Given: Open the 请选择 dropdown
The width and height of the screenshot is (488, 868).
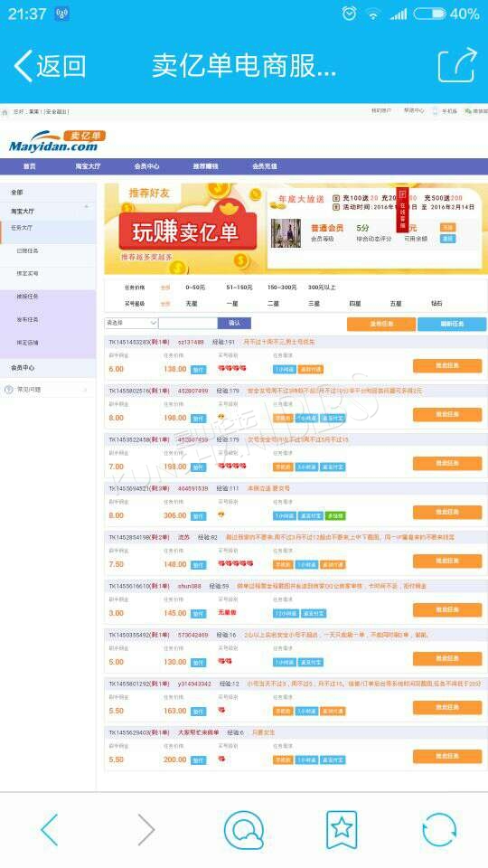Looking at the screenshot, I should (x=131, y=323).
